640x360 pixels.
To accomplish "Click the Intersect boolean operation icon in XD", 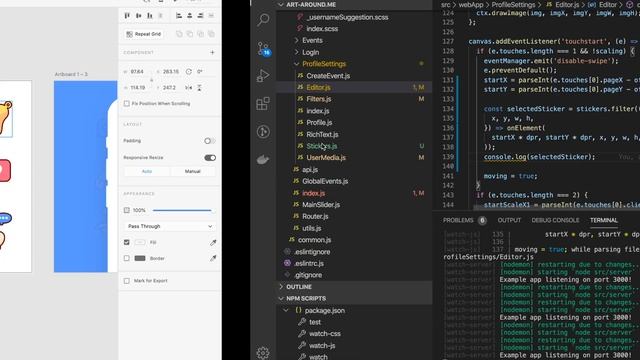I will [200, 34].
